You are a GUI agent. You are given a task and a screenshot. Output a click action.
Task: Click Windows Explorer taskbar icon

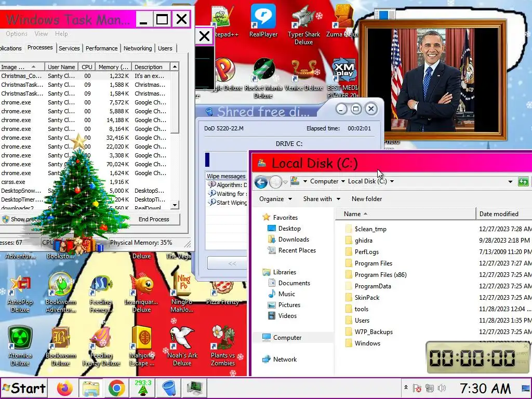pyautogui.click(x=90, y=388)
